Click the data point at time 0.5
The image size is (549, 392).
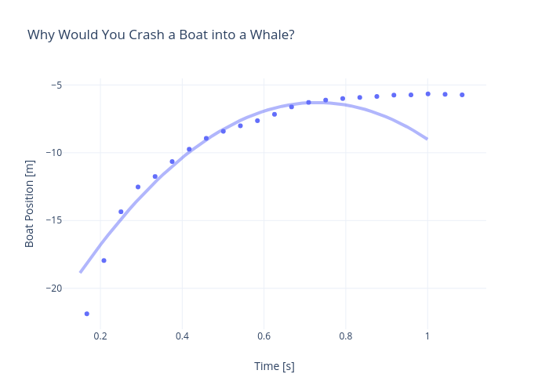[x=223, y=131]
